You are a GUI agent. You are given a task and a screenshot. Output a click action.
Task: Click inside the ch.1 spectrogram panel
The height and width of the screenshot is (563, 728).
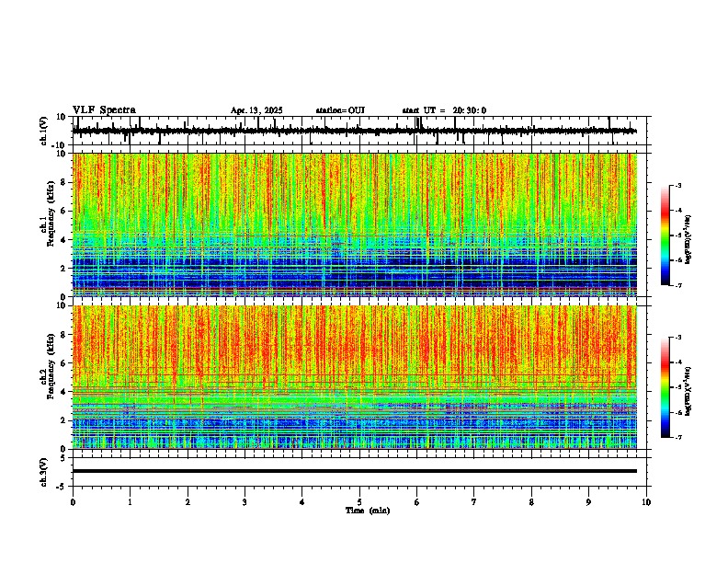(354, 224)
